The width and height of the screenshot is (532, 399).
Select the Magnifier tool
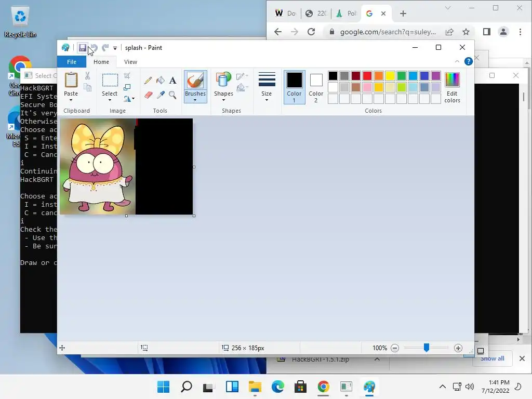[x=172, y=95]
